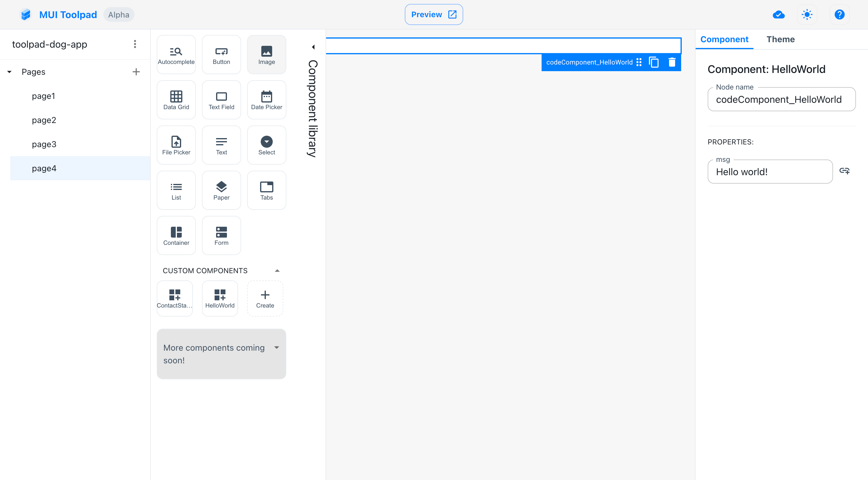
Task: Click the duplicate node icon for codeComponent_HelloWorld
Action: point(654,62)
